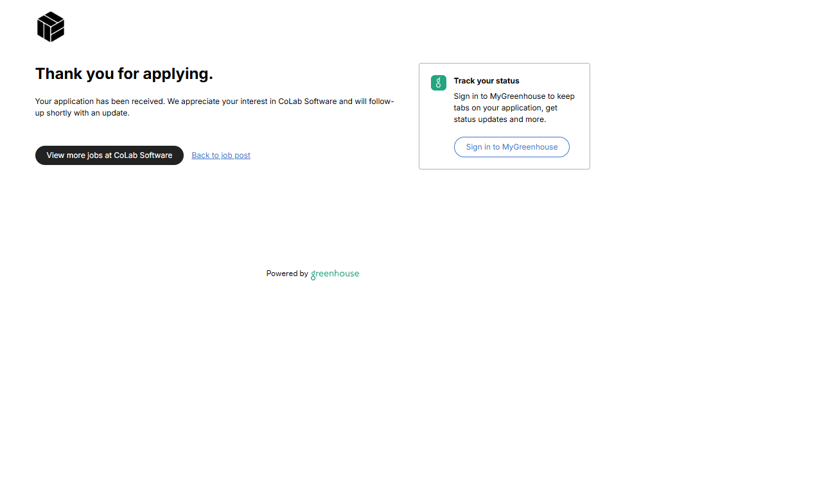Click the greenhouse wordmark logo in the footer
The height and width of the screenshot is (504, 833).
pyautogui.click(x=335, y=274)
